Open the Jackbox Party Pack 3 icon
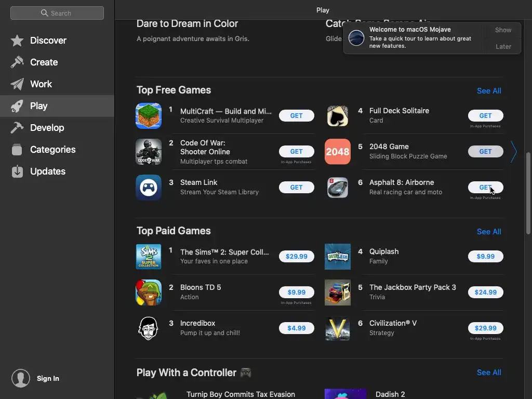 coord(338,292)
